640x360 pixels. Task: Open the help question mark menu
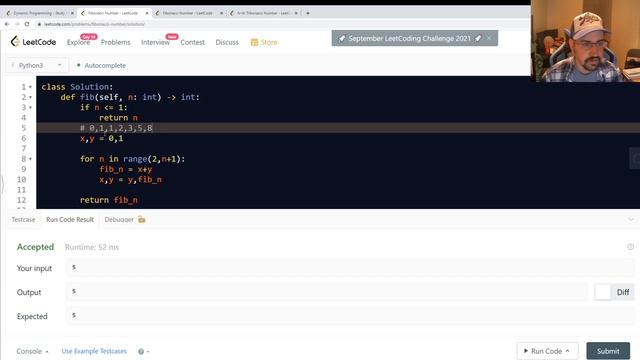(143, 351)
